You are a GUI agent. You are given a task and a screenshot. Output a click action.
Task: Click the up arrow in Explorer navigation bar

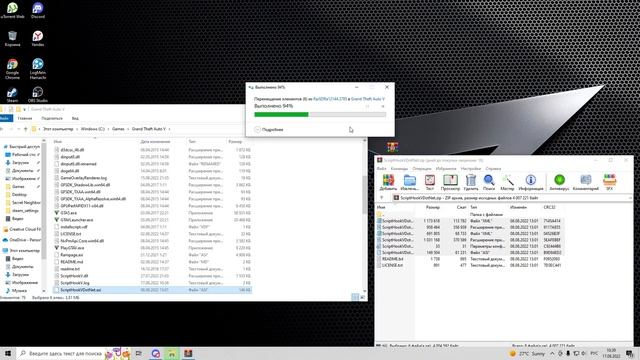pos(25,129)
